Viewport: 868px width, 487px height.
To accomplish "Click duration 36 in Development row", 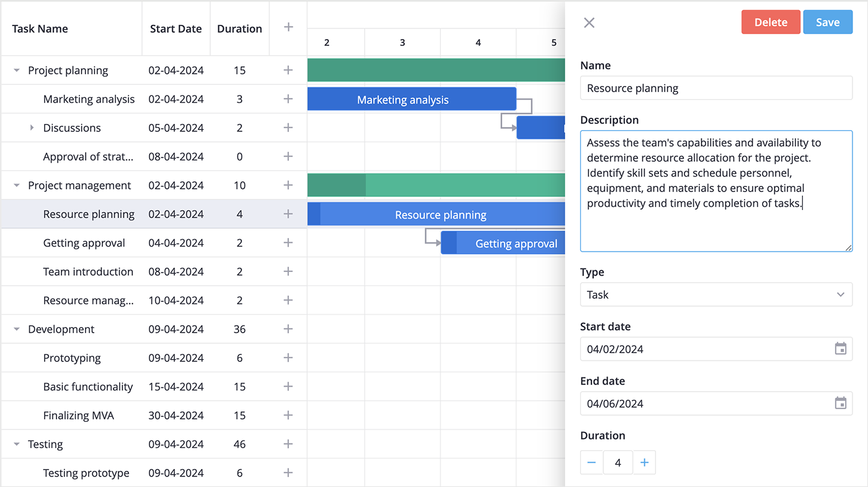I will coord(239,329).
